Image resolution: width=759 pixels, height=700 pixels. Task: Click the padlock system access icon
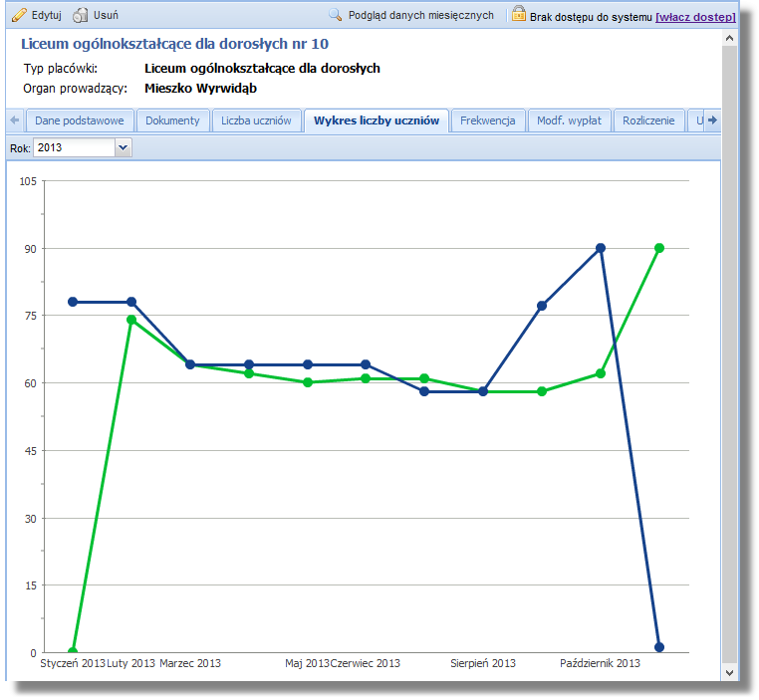518,15
